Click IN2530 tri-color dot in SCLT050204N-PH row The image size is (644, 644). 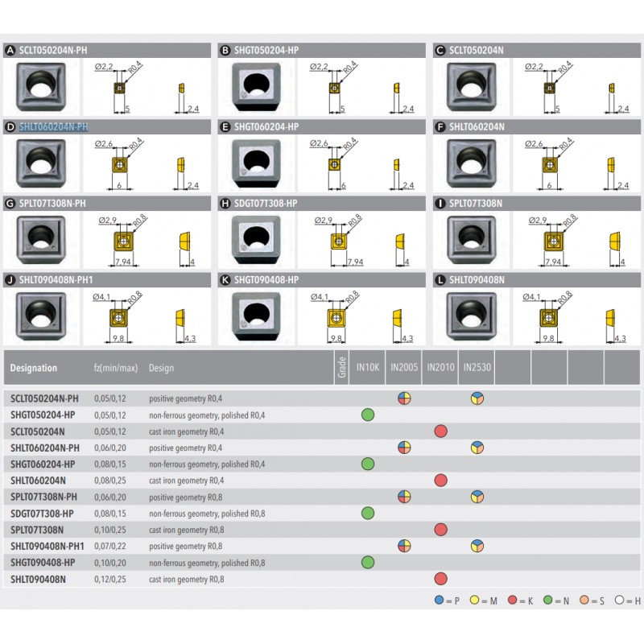(x=477, y=398)
